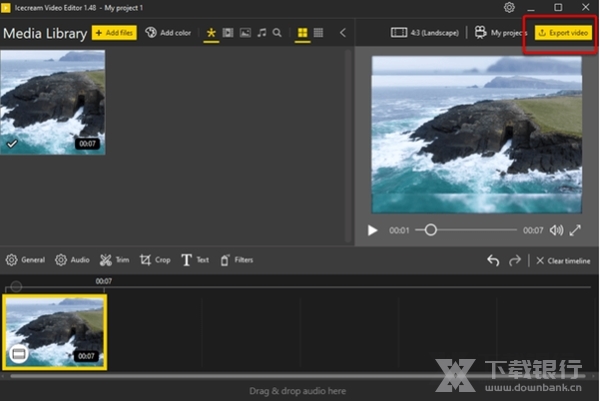Click the Export video button

563,33
